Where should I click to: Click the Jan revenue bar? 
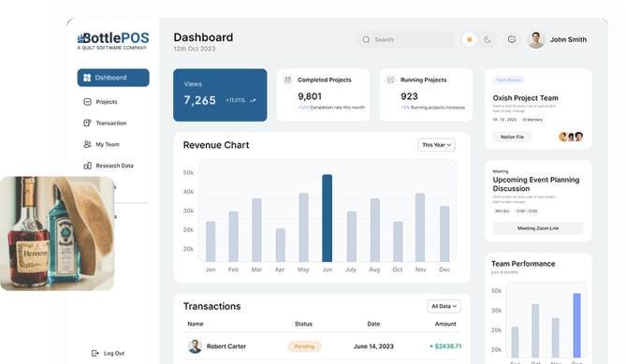click(x=211, y=241)
